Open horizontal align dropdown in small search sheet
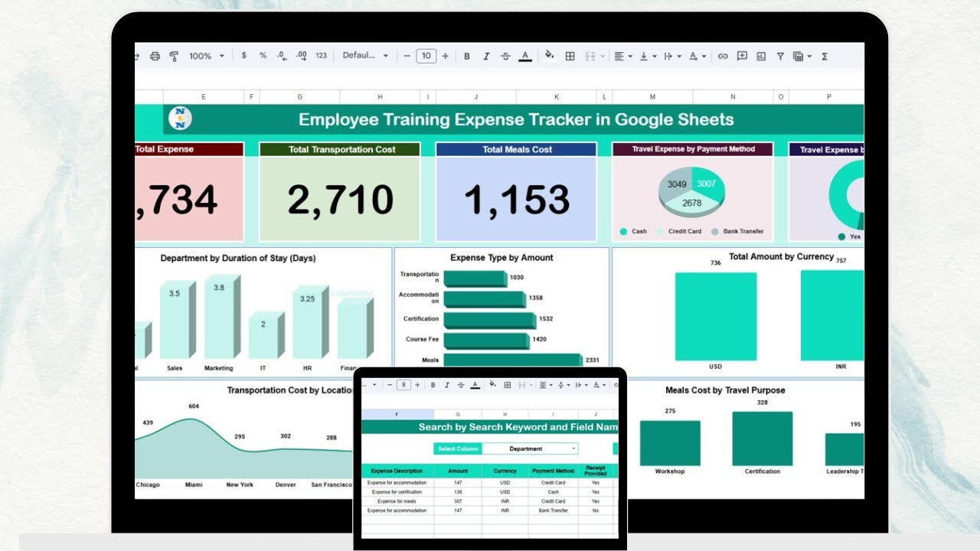This screenshot has height=551, width=980. coord(545,385)
